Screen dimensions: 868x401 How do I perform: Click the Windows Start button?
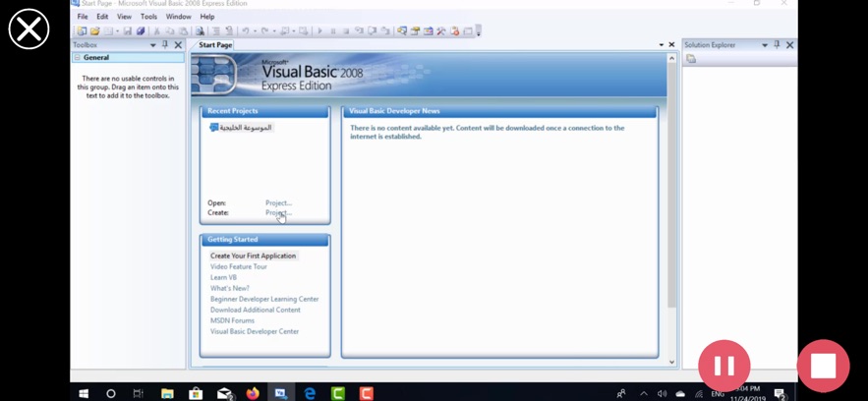tap(84, 393)
